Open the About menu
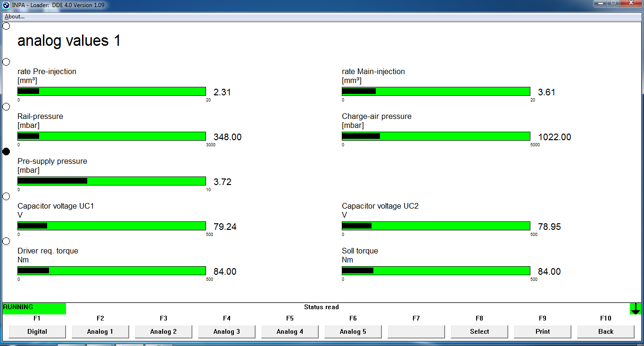 (15, 17)
